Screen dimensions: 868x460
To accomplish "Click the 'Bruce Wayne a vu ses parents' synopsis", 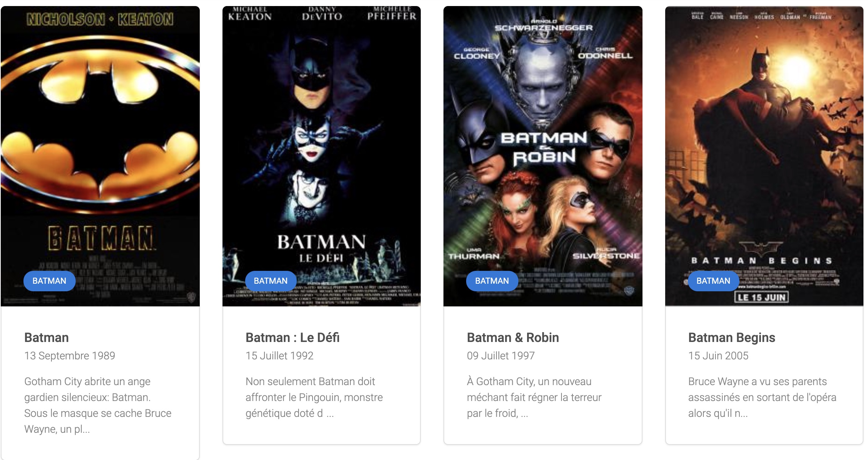I will [762, 397].
